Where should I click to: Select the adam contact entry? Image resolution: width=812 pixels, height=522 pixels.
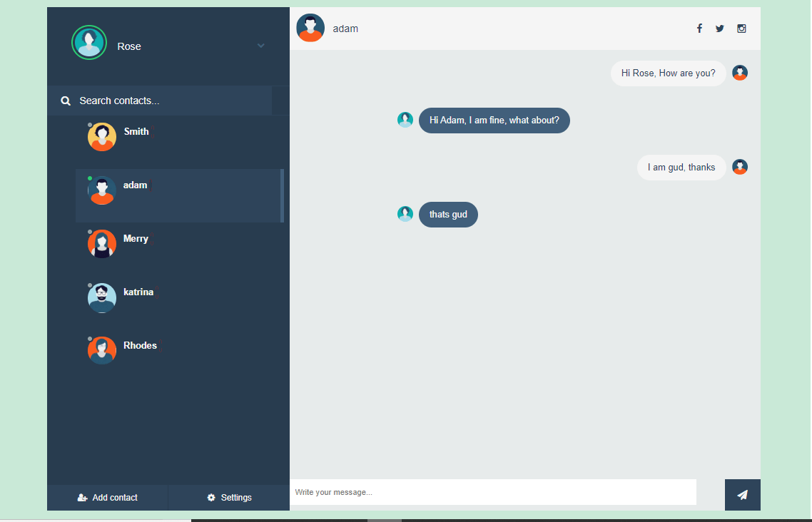click(x=180, y=195)
